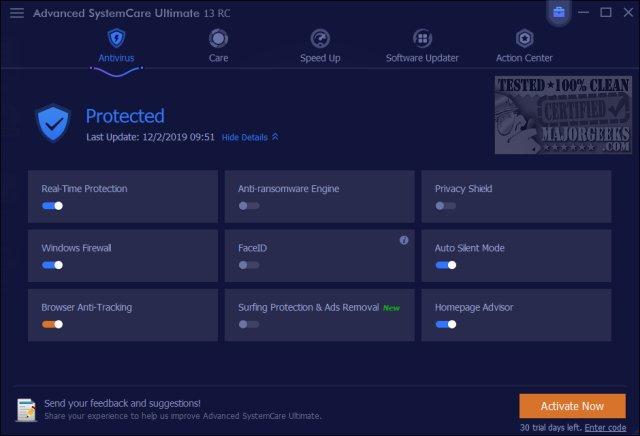The height and width of the screenshot is (436, 640).
Task: Enable Surfing Protection & Ads Removal switch
Action: point(249,324)
